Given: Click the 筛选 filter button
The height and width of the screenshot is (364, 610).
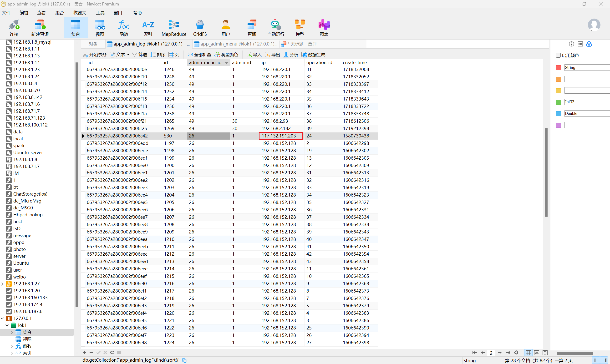Looking at the screenshot, I should tap(140, 55).
